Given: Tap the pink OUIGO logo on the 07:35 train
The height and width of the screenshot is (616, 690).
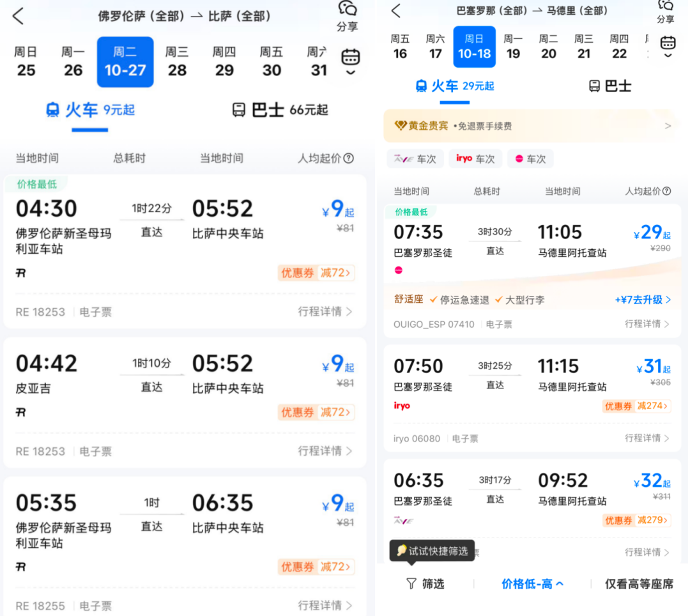Looking at the screenshot, I should click(x=399, y=270).
